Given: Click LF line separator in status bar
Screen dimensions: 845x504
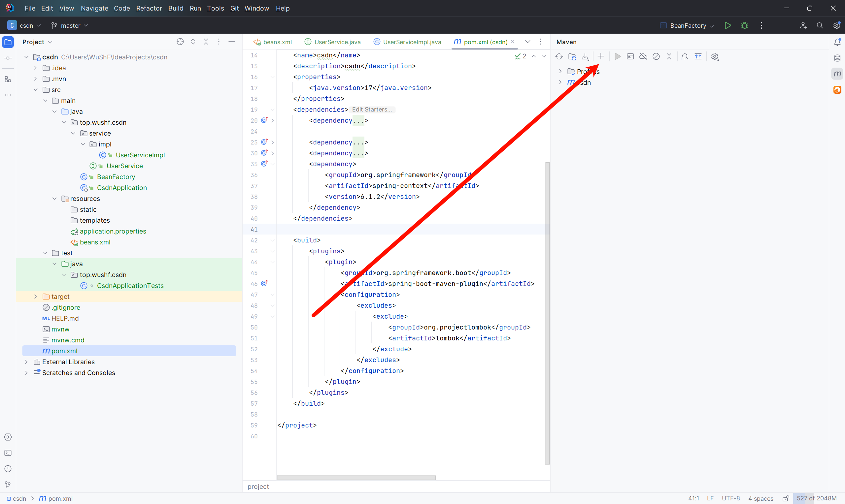Looking at the screenshot, I should tap(710, 499).
